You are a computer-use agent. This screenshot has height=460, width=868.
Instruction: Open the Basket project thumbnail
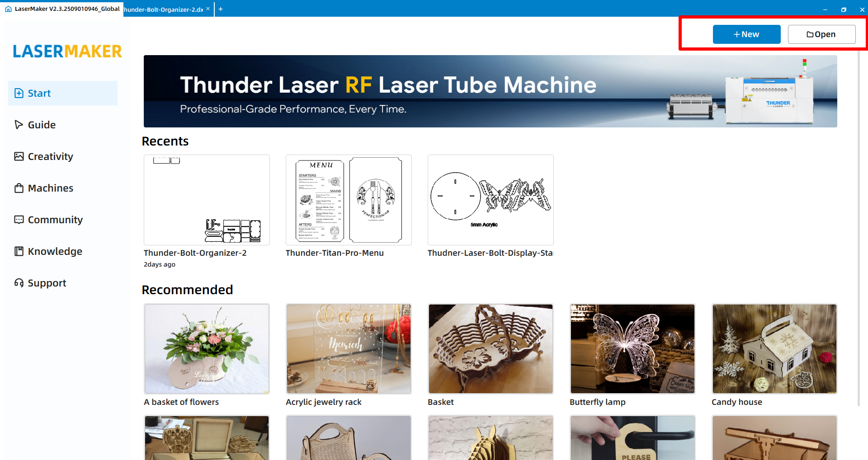pyautogui.click(x=491, y=348)
